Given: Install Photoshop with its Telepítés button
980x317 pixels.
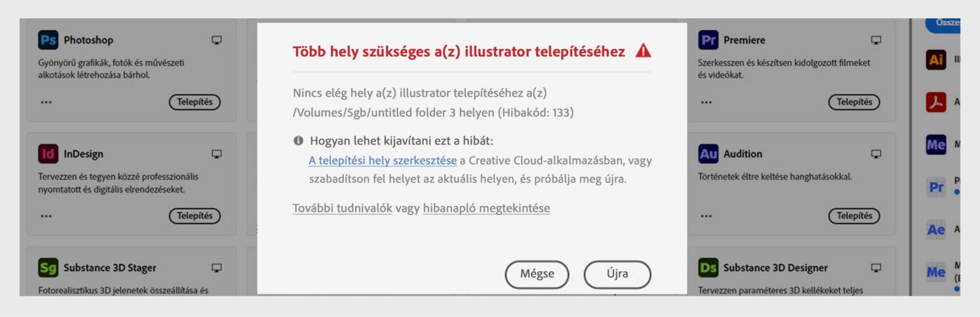Looking at the screenshot, I should (194, 102).
